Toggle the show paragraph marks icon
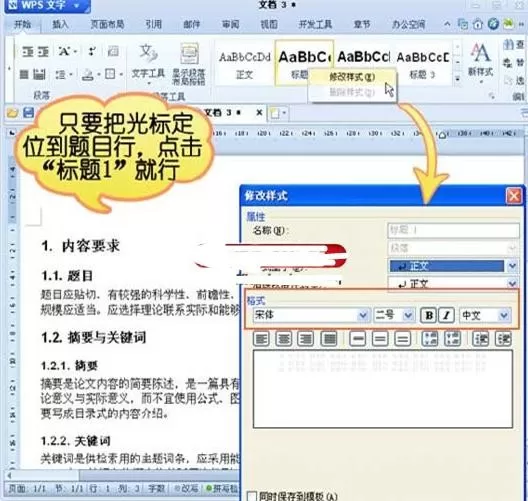The width and height of the screenshot is (528, 501). tap(113, 52)
